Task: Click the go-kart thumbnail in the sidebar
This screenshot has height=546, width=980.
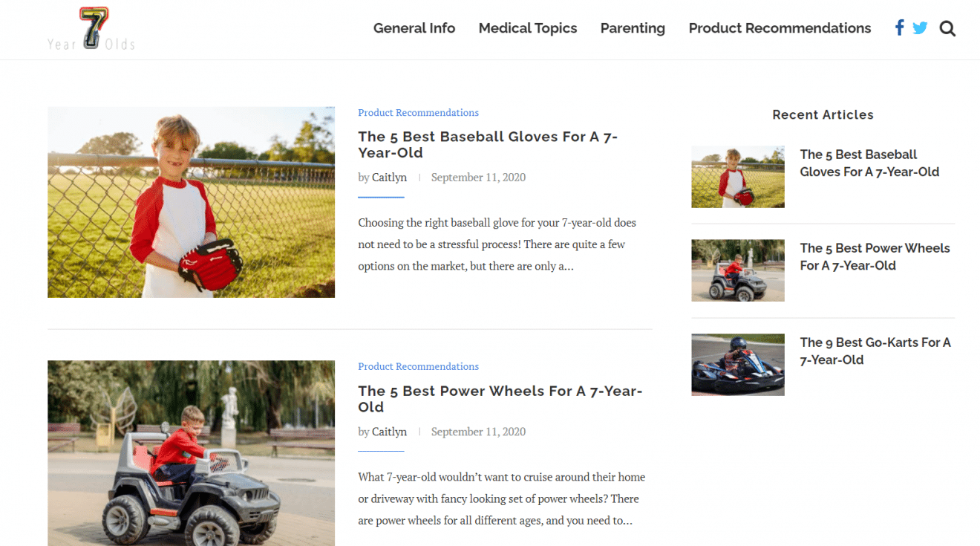Action: [x=738, y=364]
